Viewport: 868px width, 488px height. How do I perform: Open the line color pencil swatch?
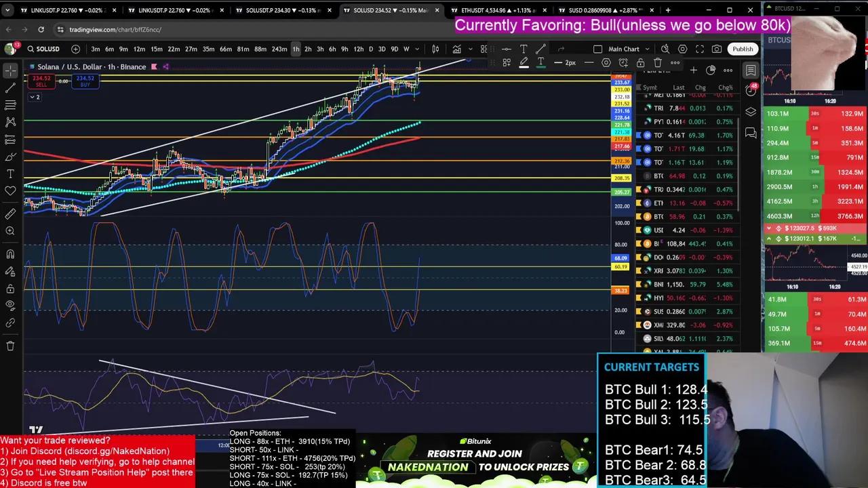tap(524, 62)
